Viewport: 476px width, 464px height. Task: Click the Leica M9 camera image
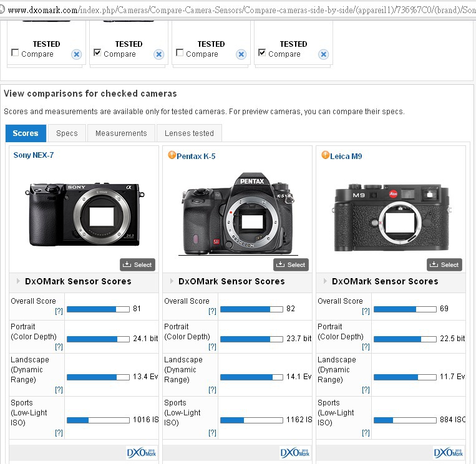[392, 217]
